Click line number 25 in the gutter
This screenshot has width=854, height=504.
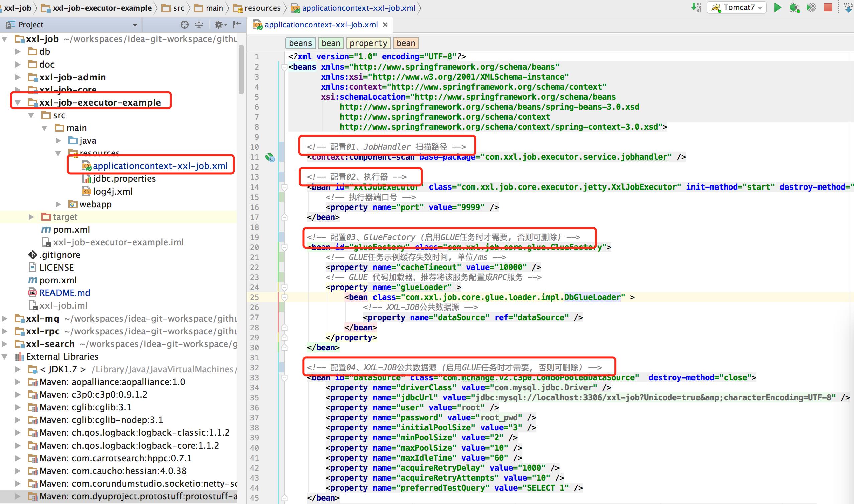pyautogui.click(x=255, y=297)
